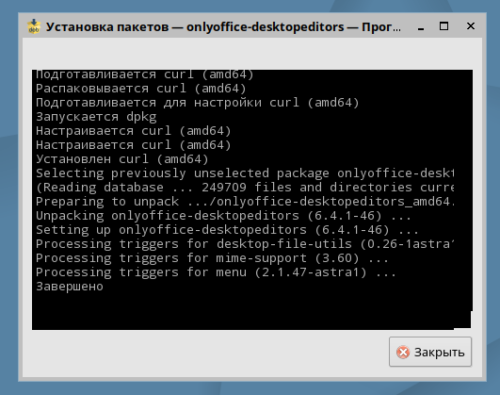Click the Запускается dpkg log line

point(96,117)
